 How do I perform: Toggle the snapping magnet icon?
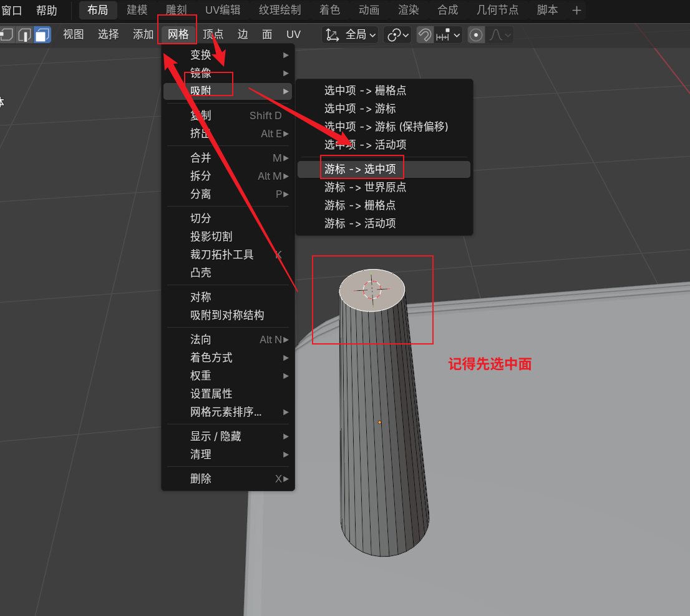[x=425, y=35]
